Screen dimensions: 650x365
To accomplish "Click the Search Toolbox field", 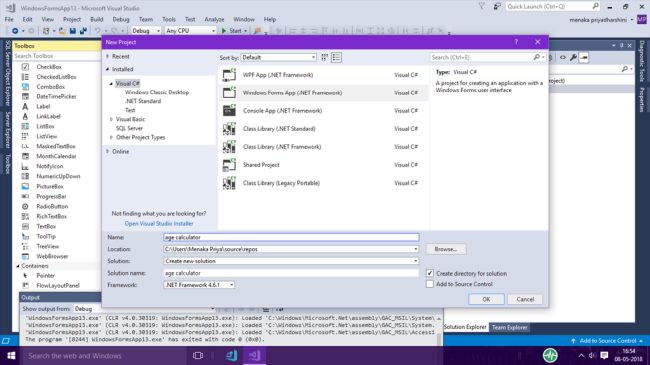I will click(56, 56).
